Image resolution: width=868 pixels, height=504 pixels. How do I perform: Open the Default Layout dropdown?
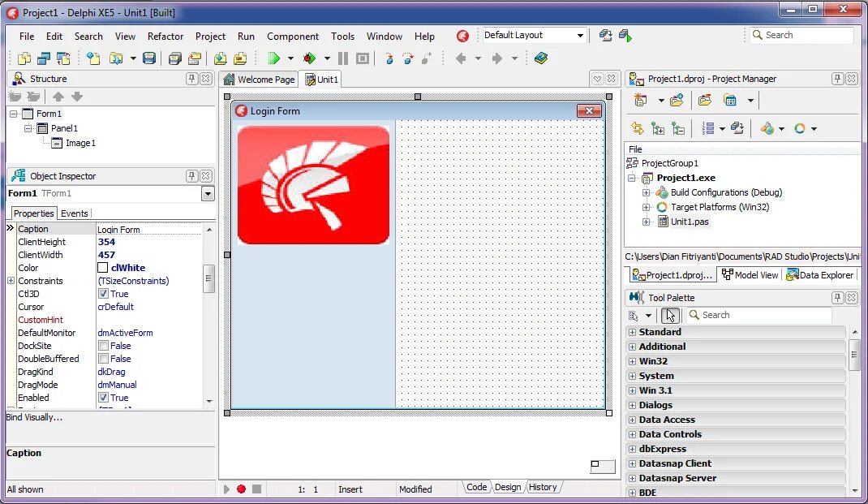pyautogui.click(x=580, y=36)
